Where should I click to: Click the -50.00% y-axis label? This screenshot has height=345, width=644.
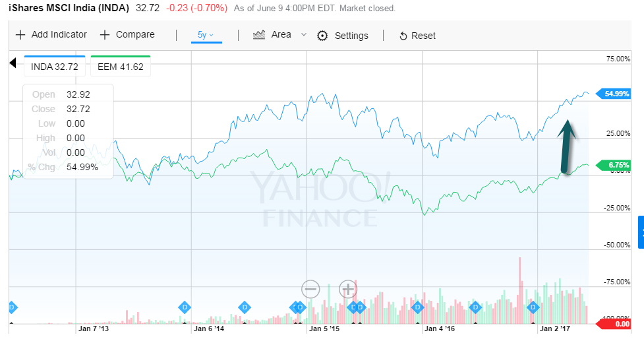point(617,245)
